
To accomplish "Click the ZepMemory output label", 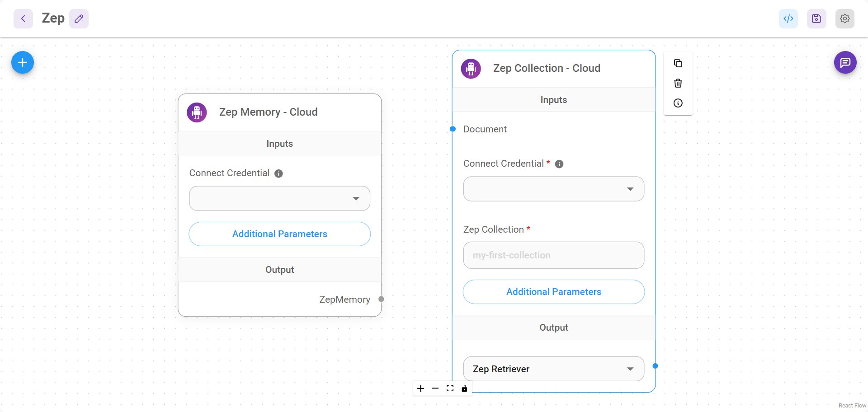I will click(x=344, y=300).
